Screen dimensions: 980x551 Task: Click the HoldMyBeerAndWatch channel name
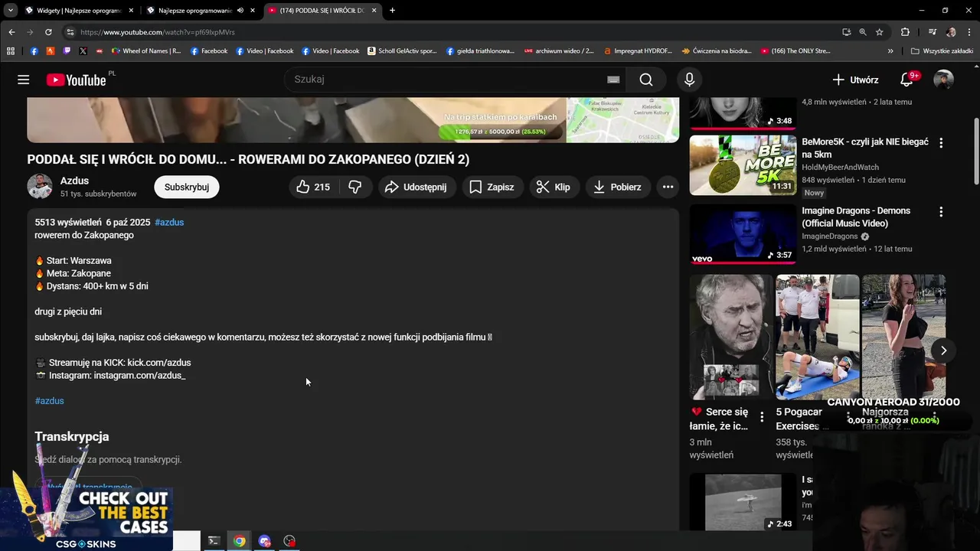pyautogui.click(x=840, y=168)
